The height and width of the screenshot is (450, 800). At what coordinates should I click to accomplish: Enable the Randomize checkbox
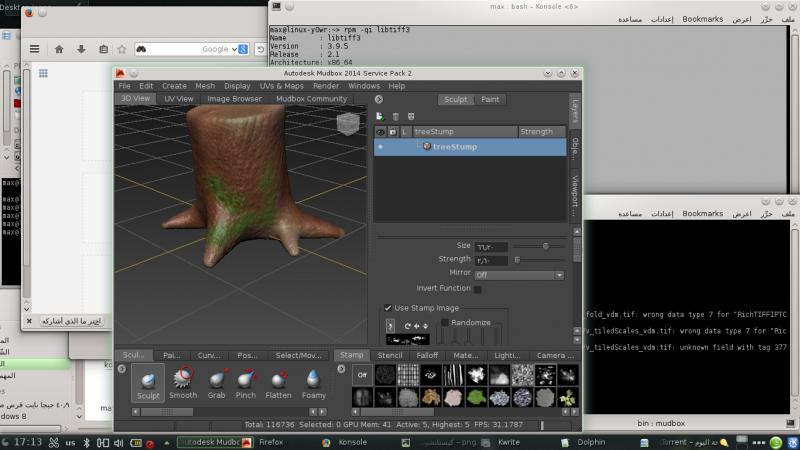tap(444, 322)
